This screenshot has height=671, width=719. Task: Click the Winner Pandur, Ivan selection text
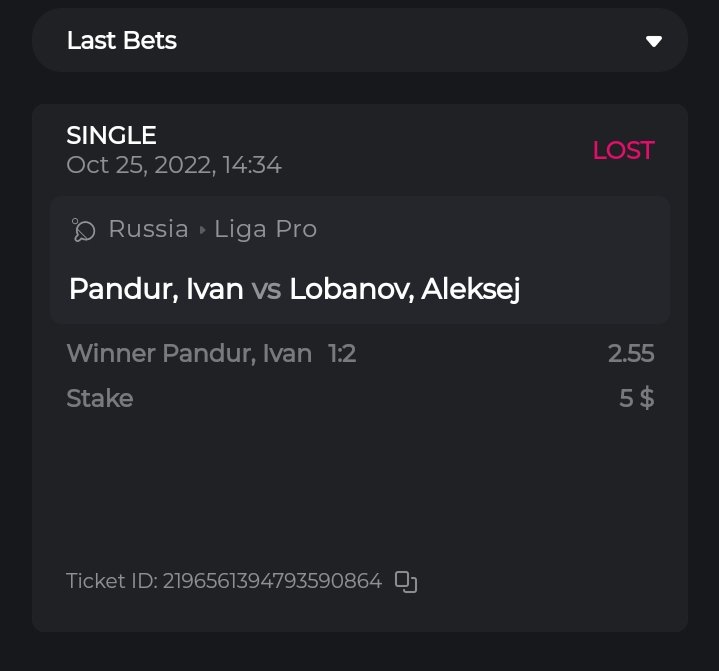(x=188, y=353)
